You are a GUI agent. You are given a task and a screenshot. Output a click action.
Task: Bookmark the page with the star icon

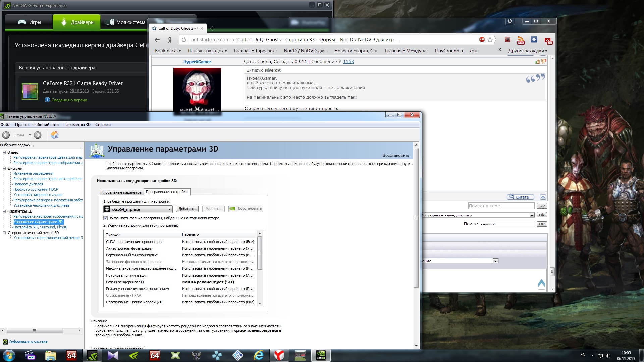(x=490, y=40)
